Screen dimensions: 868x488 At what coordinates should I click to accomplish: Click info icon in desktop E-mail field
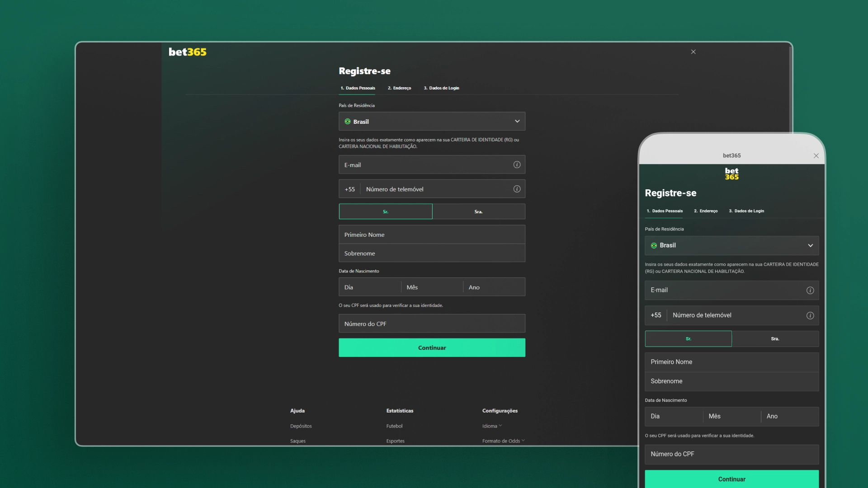pos(517,165)
